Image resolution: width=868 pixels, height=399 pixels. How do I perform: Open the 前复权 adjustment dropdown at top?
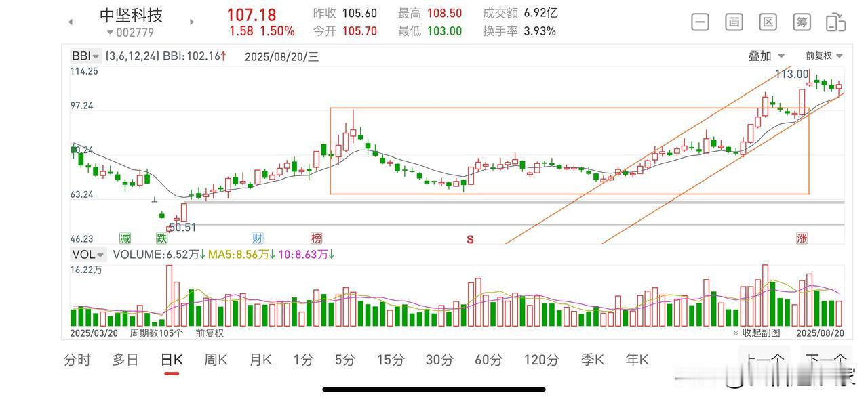(824, 56)
